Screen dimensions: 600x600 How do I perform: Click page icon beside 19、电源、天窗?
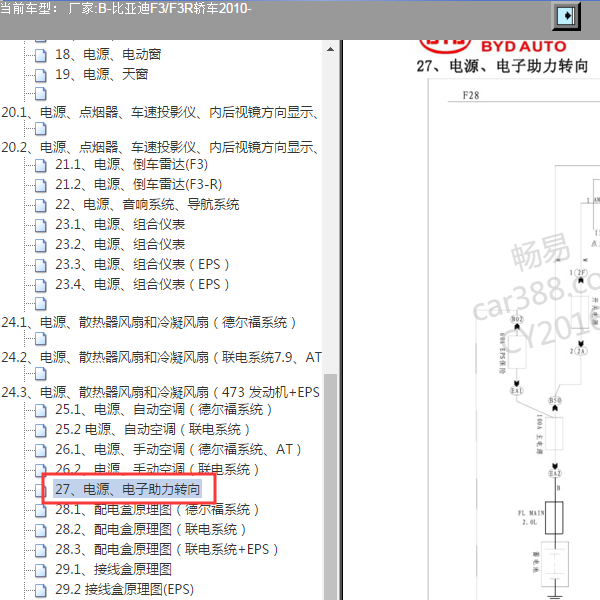[41, 75]
